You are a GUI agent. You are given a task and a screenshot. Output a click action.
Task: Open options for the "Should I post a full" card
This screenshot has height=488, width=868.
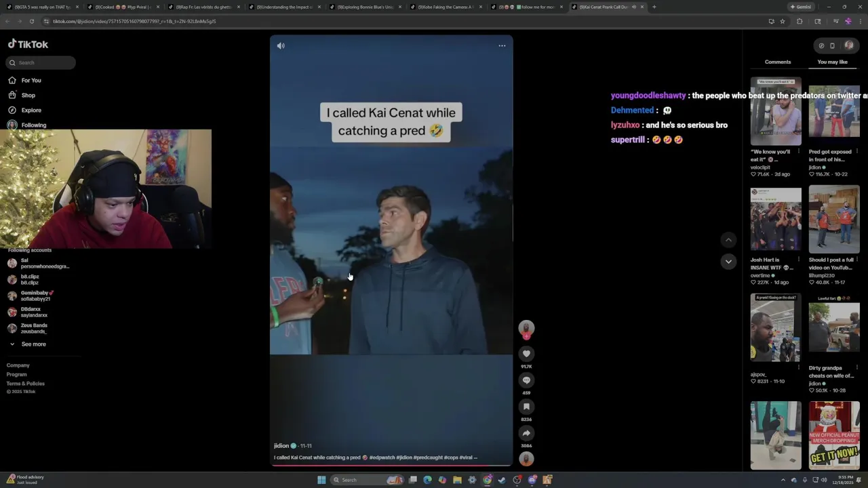(857, 260)
